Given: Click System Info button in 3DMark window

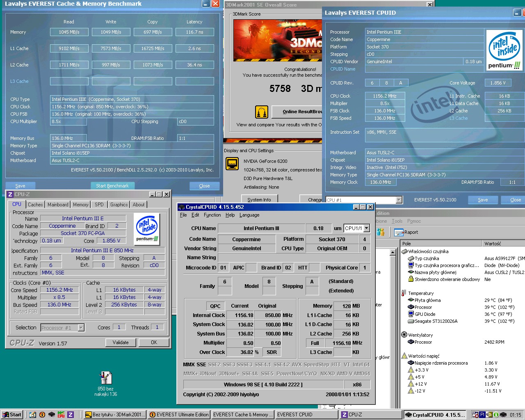Looking at the screenshot, I should click(x=259, y=200).
